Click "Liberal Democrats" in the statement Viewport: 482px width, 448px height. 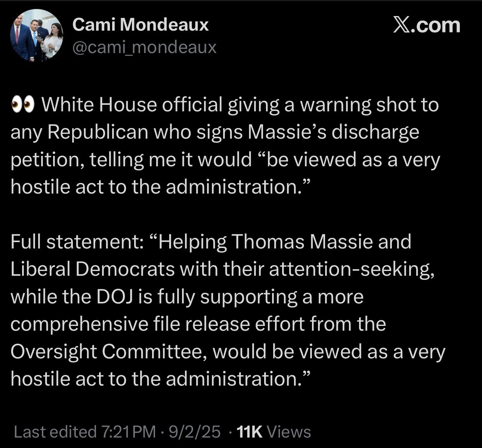click(x=92, y=269)
